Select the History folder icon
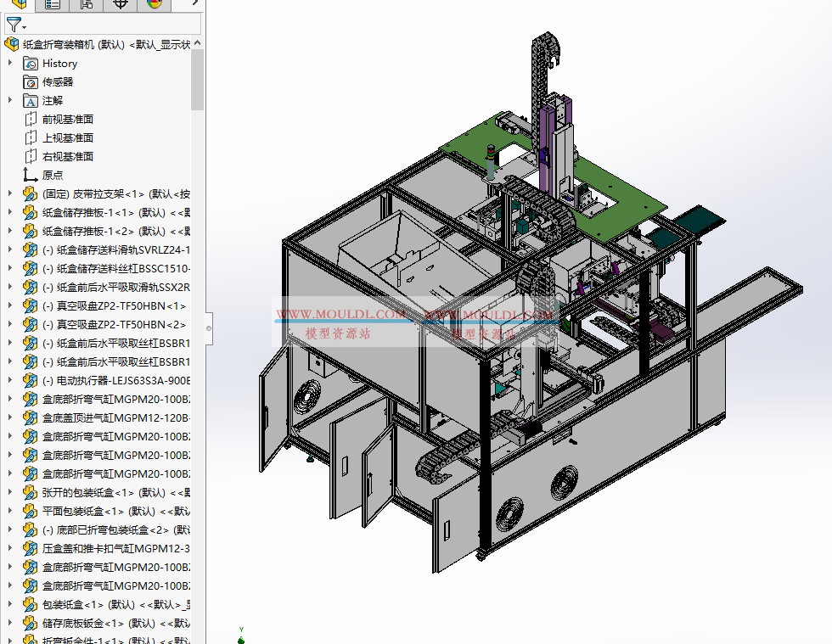This screenshot has width=832, height=644. (x=31, y=63)
